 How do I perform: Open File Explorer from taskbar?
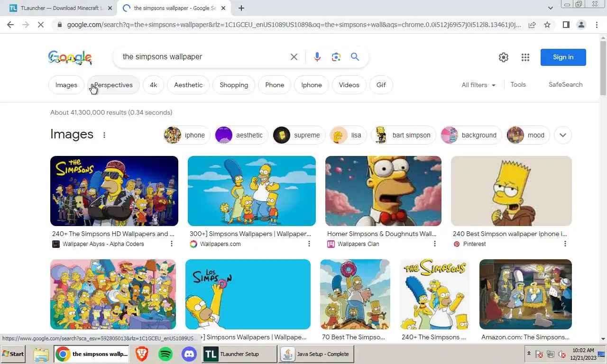tap(41, 354)
